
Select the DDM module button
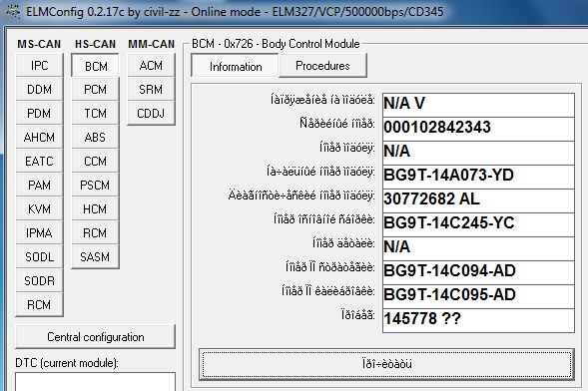pyautogui.click(x=39, y=90)
